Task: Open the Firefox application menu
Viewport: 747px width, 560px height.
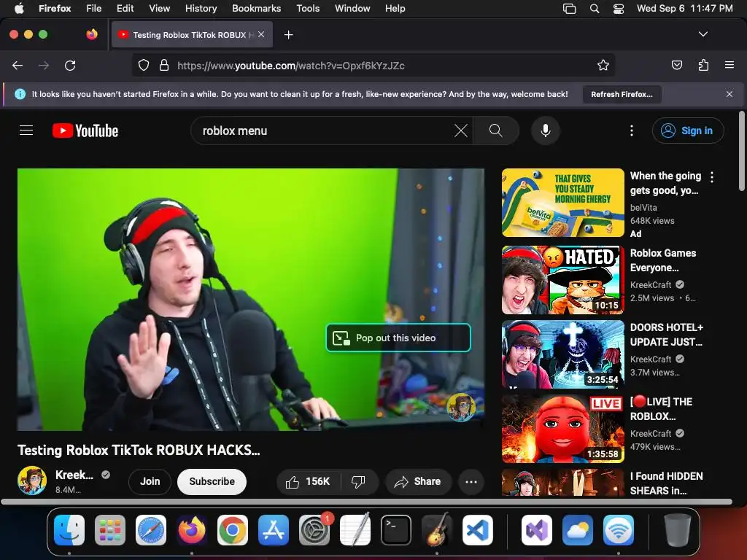Action: pos(729,65)
